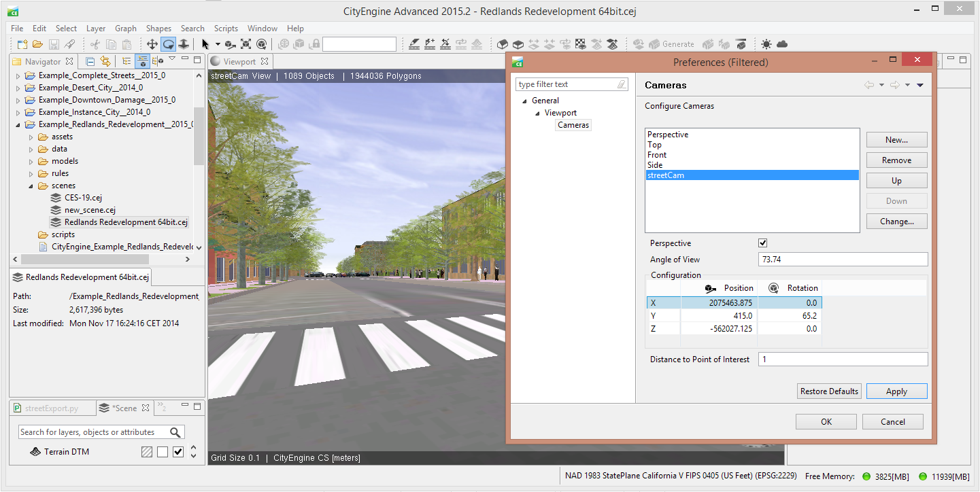Screen dimensions: 980x492
Task: Choose the arrow Selection tool
Action: 205,44
